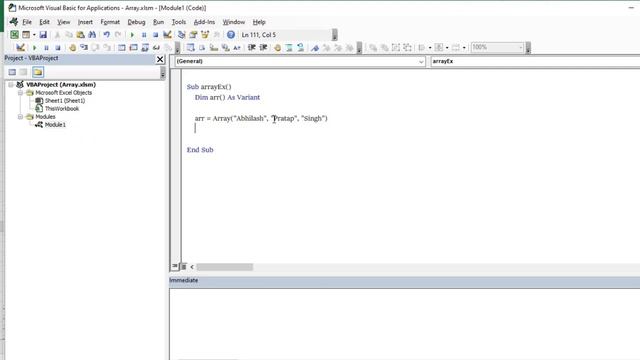Click the Comment Block icon
The image size is (640, 360).
(289, 48)
